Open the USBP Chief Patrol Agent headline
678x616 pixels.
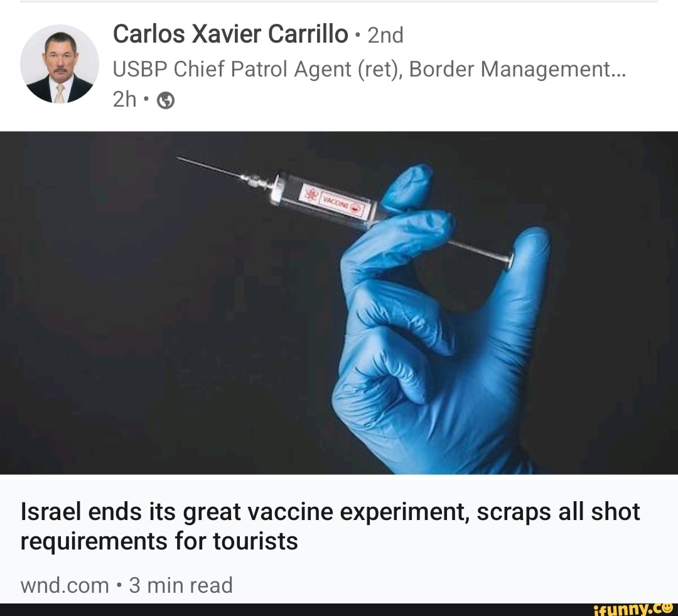tap(369, 69)
